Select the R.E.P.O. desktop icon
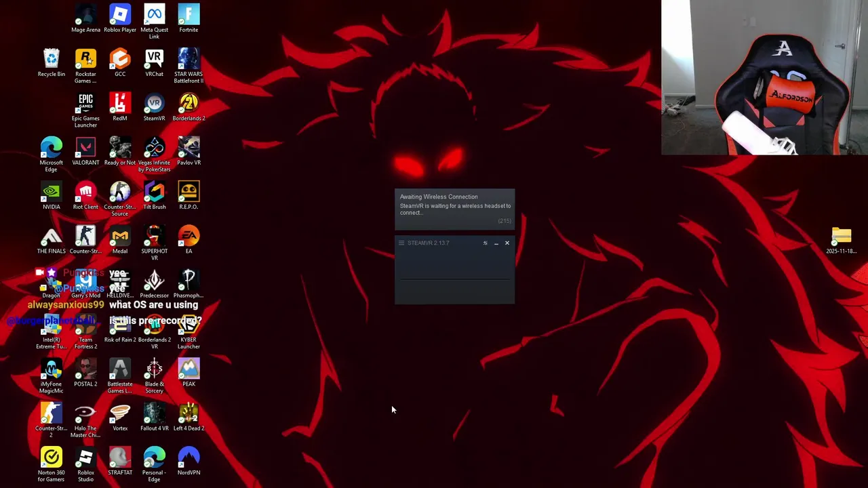 pos(189,196)
